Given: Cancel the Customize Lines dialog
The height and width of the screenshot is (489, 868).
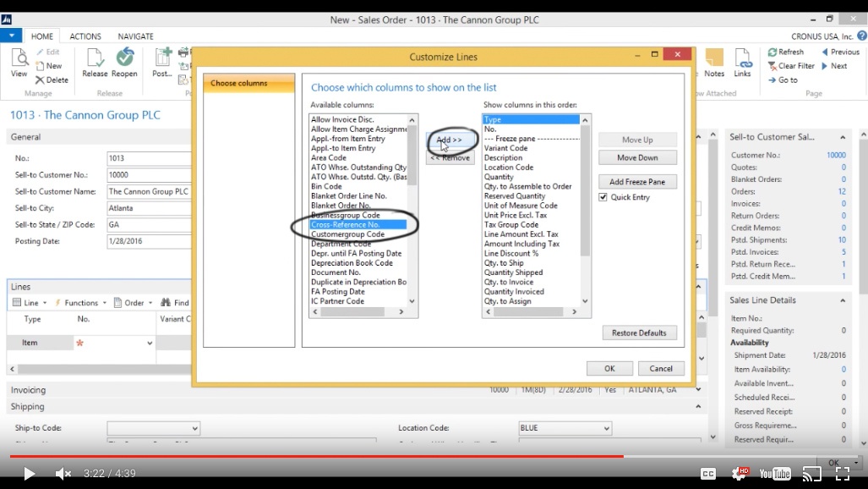Looking at the screenshot, I should pyautogui.click(x=661, y=369).
